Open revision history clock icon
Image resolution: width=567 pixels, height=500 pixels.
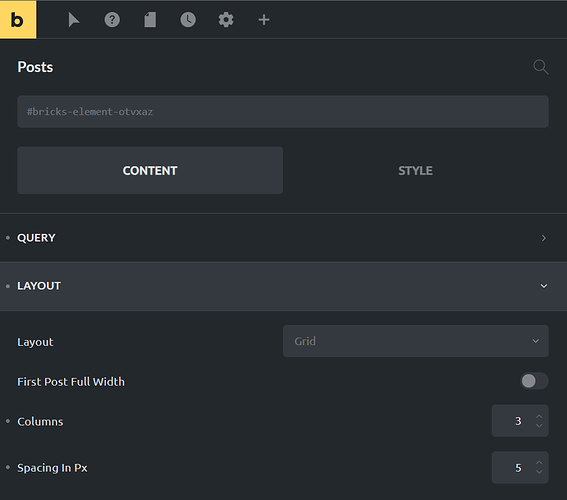click(x=188, y=20)
